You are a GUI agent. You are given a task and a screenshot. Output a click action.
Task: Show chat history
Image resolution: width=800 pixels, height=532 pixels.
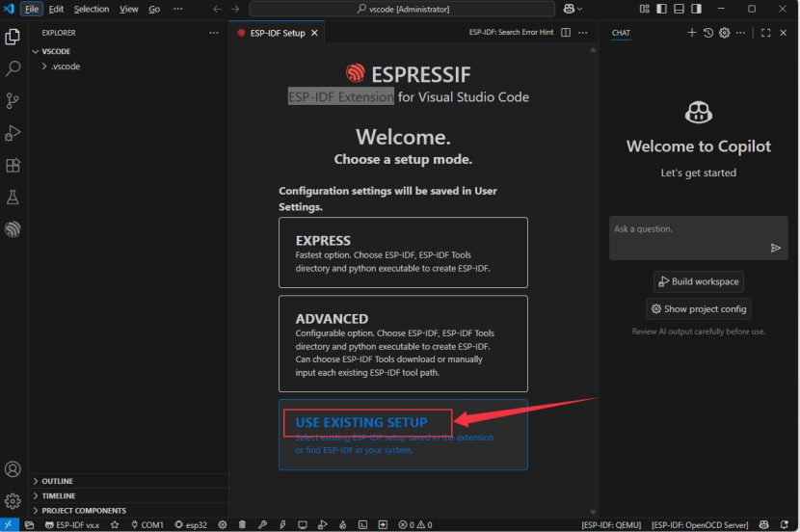(x=707, y=33)
